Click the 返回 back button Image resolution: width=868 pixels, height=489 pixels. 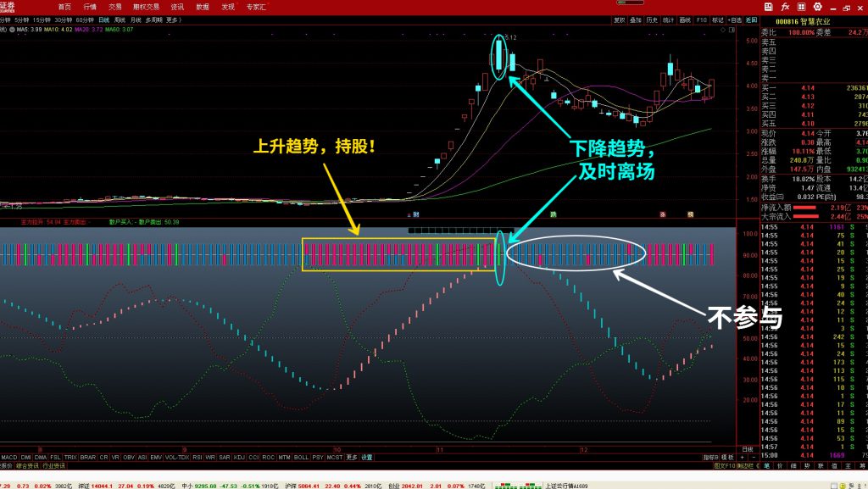pos(750,19)
